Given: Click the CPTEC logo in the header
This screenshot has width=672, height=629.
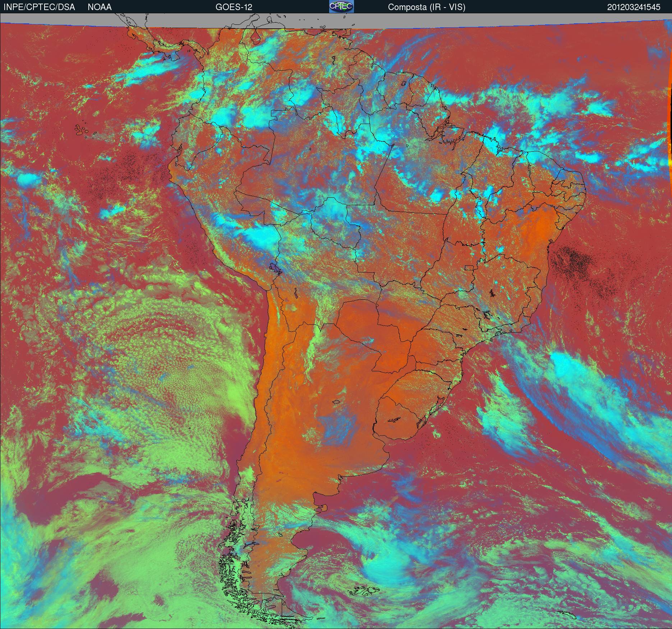Looking at the screenshot, I should [x=341, y=6].
